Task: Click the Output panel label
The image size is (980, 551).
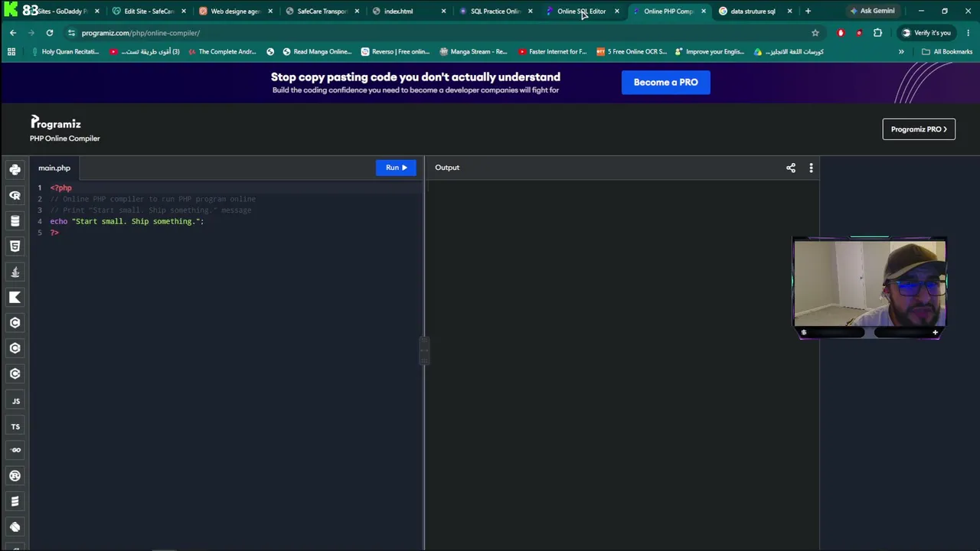Action: (x=447, y=168)
